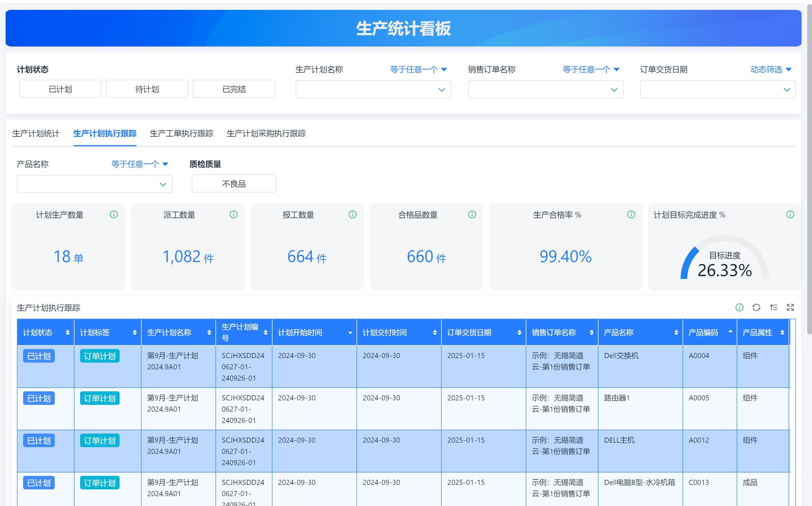This screenshot has height=506, width=812.
Task: Open 生产计划名称 dropdown box
Action: tap(373, 89)
